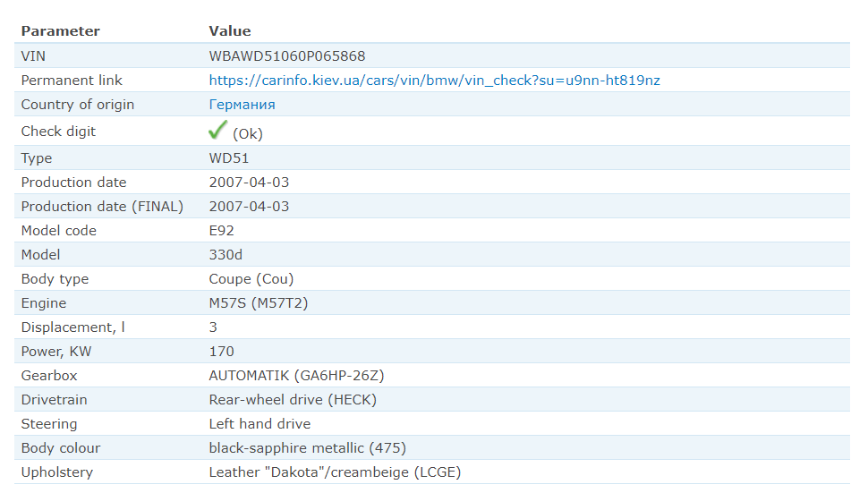Select the Rear-wheel drive (HECK) value

pyautogui.click(x=293, y=400)
